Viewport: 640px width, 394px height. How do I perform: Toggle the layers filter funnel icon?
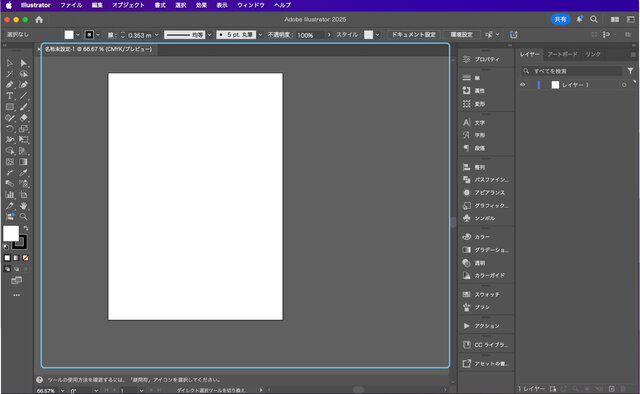(x=631, y=71)
